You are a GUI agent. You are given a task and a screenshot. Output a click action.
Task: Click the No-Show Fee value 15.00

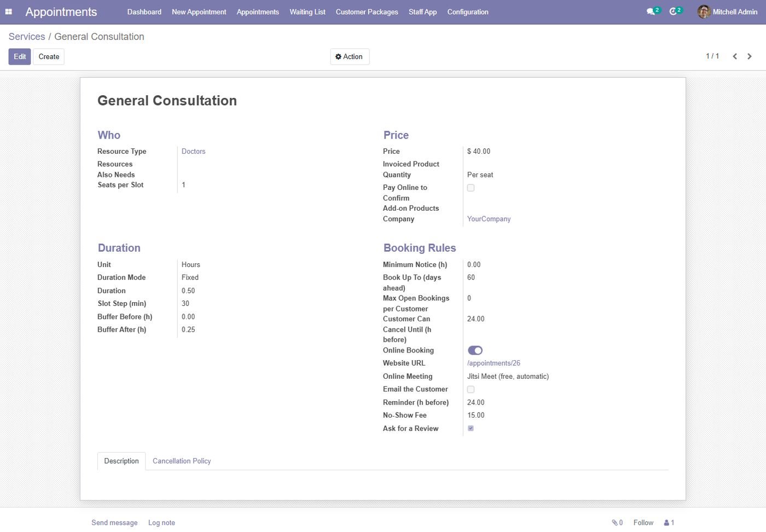click(x=476, y=415)
